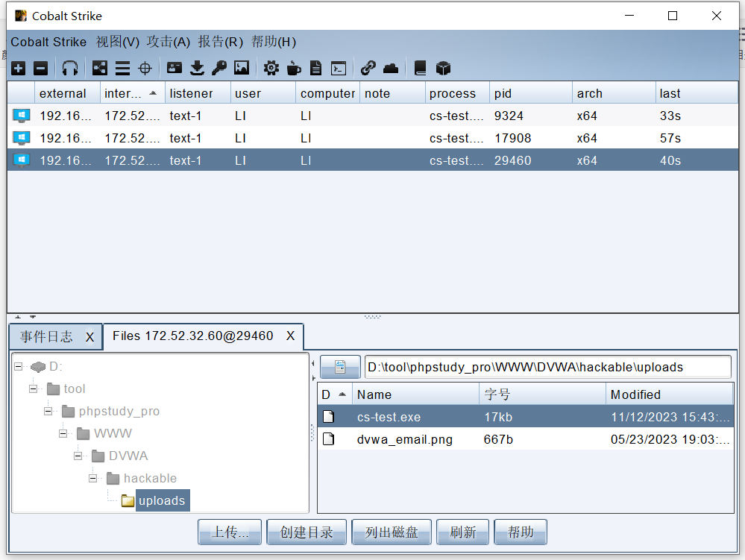Collapse the D: drive tree node
The height and width of the screenshot is (560, 745).
pos(18,366)
